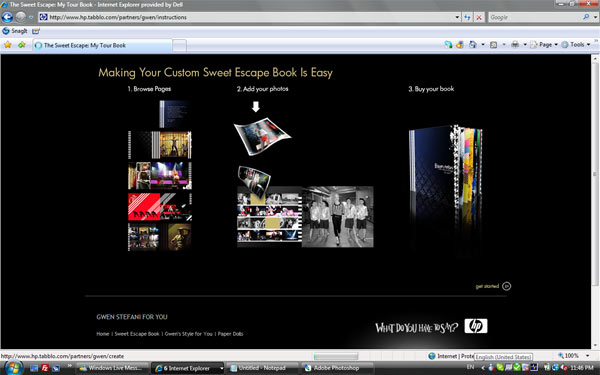The image size is (600, 375).
Task: Click the EN language bar indicator
Action: pos(470,367)
